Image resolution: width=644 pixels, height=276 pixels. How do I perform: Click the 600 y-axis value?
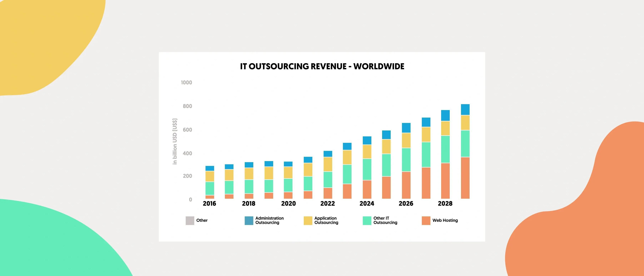(x=187, y=130)
